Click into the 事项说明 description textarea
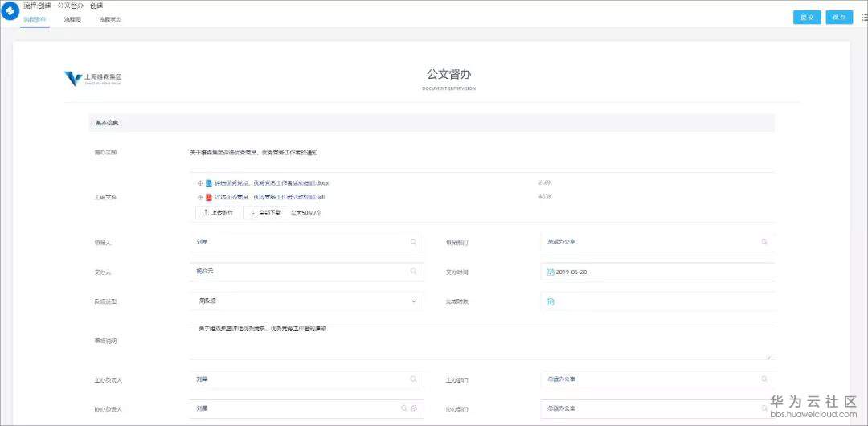This screenshot has height=426, width=868. pyautogui.click(x=481, y=341)
